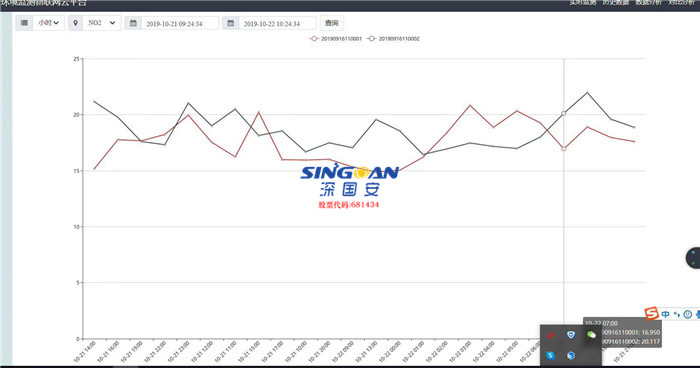Click the highlighted data point on gray line
The height and width of the screenshot is (368, 700).
click(x=563, y=113)
